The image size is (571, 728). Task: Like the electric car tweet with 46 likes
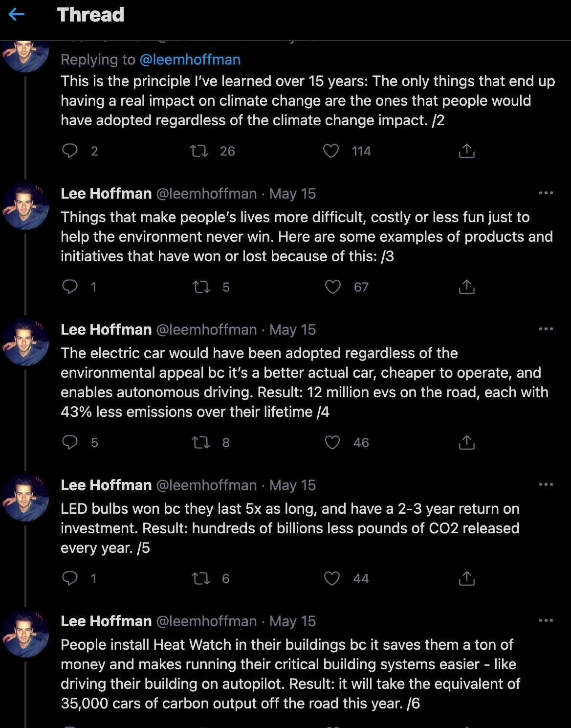point(332,442)
